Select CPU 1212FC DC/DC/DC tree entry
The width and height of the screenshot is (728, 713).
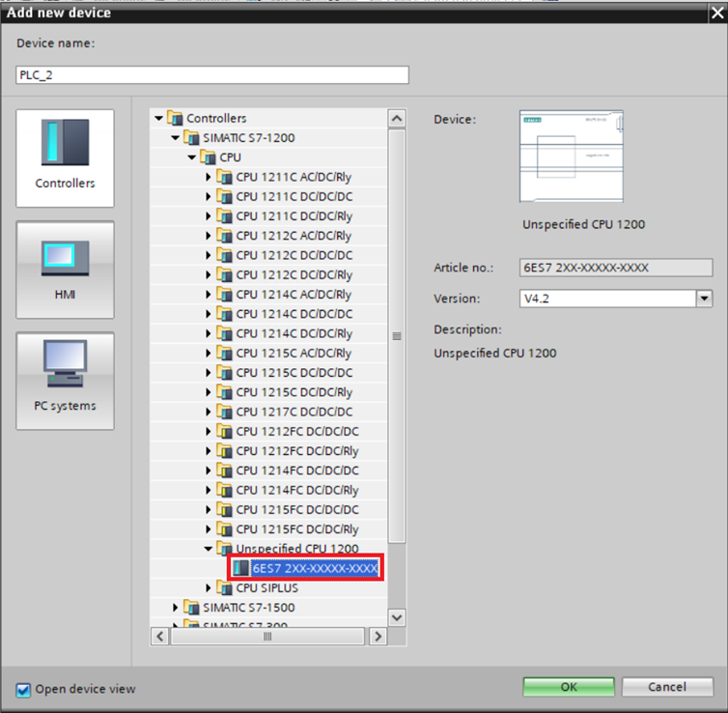296,432
